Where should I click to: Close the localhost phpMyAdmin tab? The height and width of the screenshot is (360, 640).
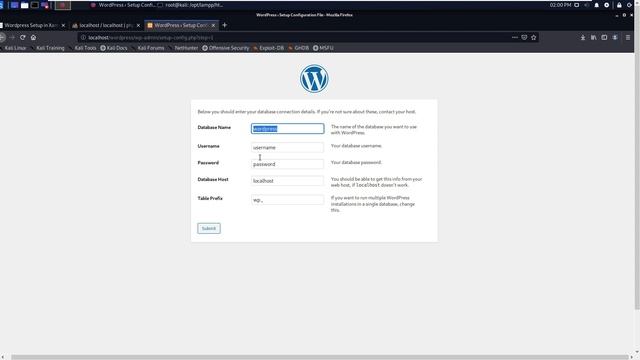[138, 25]
